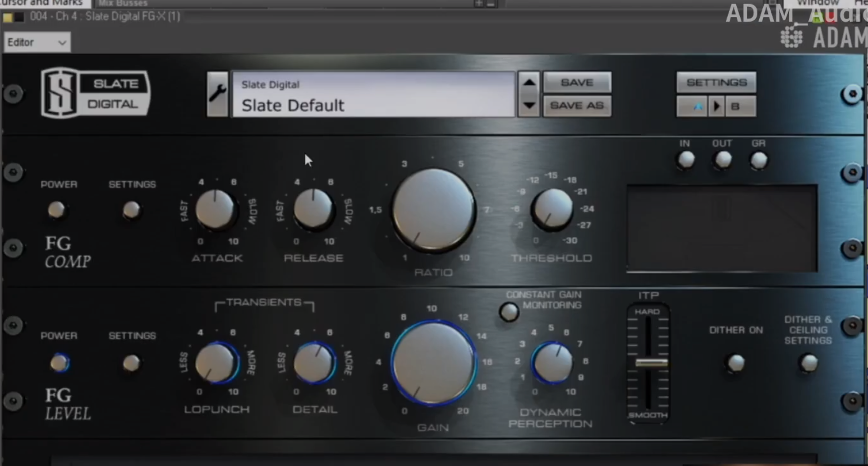Click the wrench preset tool icon
Viewport: 868px width, 466px height.
point(217,94)
